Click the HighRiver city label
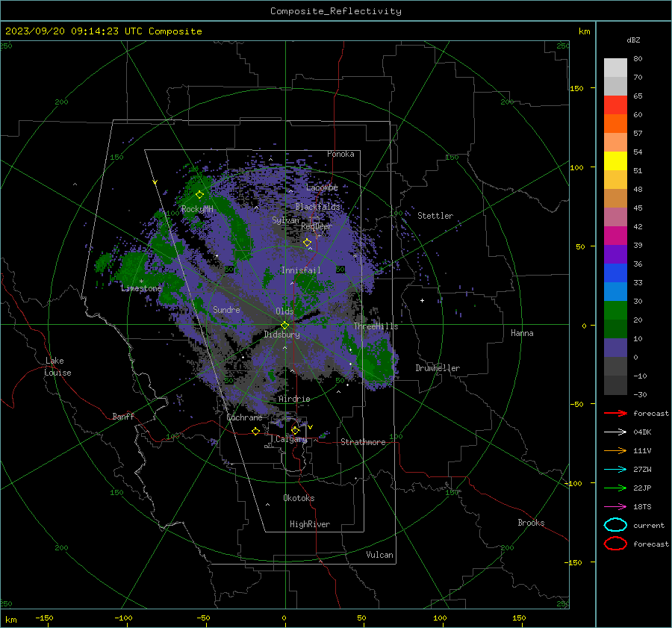 click(310, 524)
